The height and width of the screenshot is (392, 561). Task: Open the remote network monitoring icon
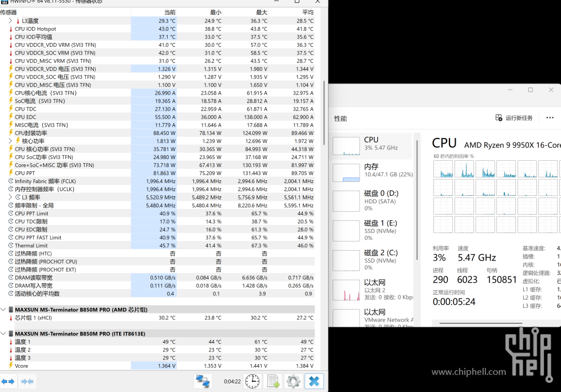pos(203,381)
